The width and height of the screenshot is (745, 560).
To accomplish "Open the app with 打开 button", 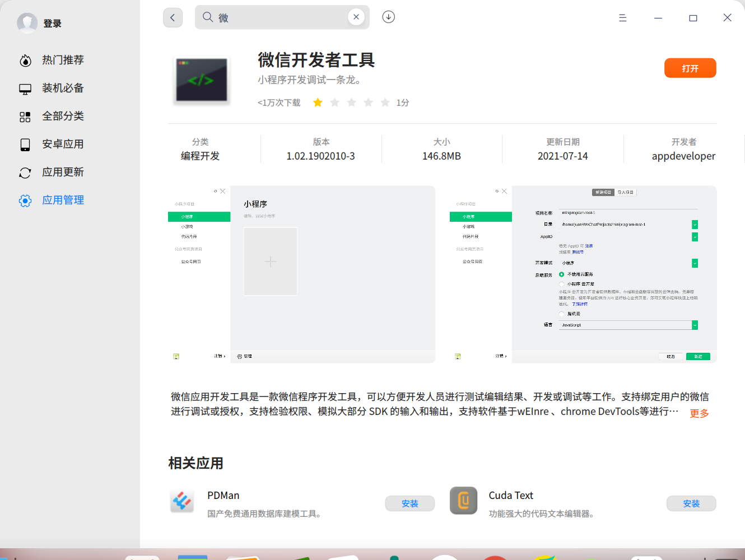I will click(690, 68).
